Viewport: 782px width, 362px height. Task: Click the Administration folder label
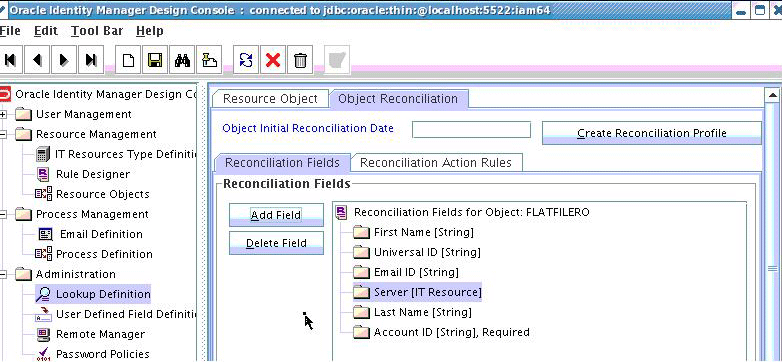tap(76, 274)
